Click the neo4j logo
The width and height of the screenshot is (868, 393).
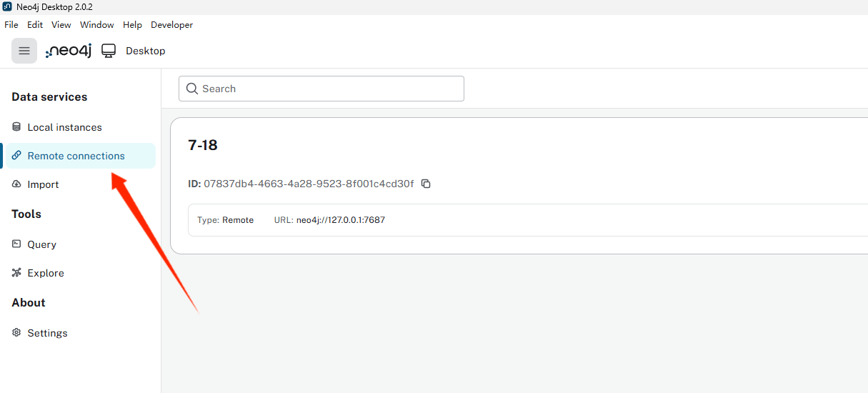point(69,51)
